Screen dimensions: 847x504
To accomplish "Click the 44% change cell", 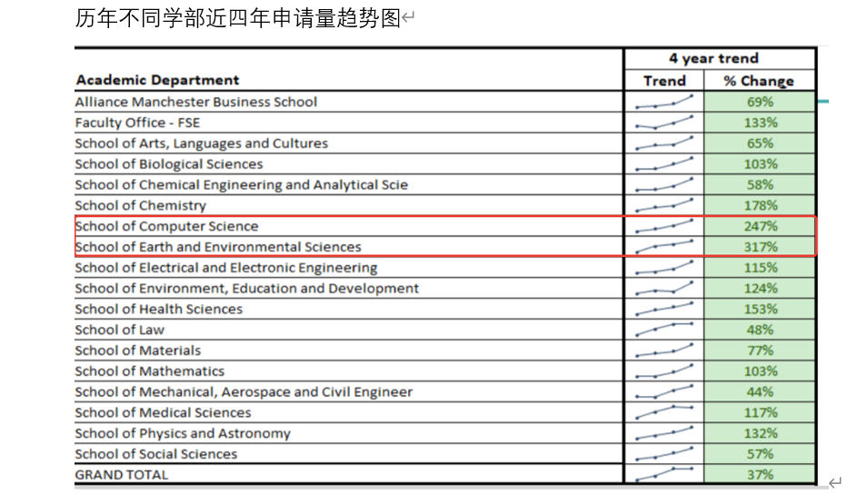I will tap(760, 392).
